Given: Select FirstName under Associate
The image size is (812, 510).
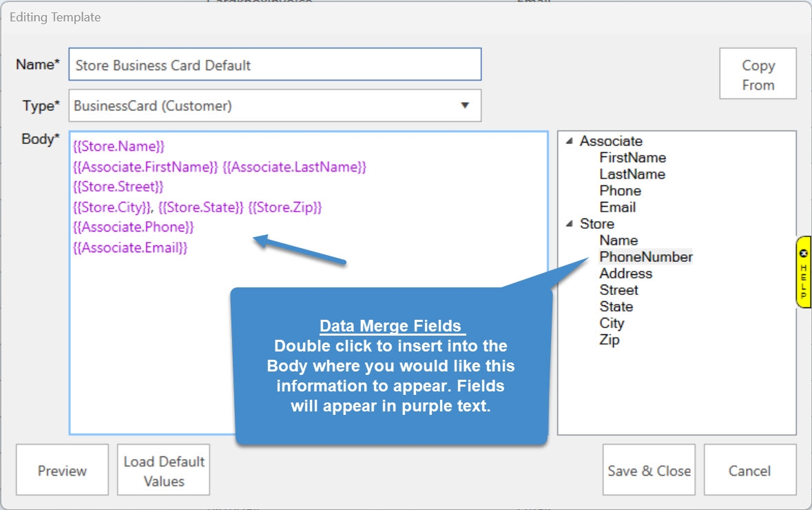Looking at the screenshot, I should coord(632,158).
